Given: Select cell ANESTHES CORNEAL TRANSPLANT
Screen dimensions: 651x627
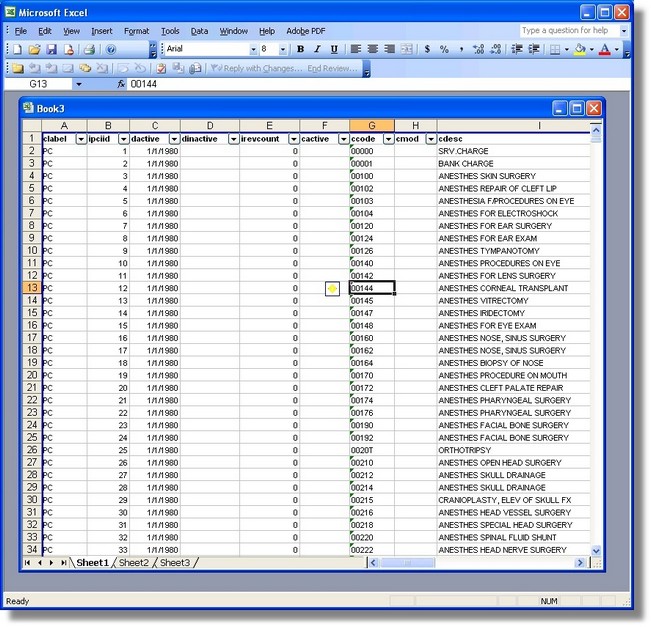Looking at the screenshot, I should 513,288.
